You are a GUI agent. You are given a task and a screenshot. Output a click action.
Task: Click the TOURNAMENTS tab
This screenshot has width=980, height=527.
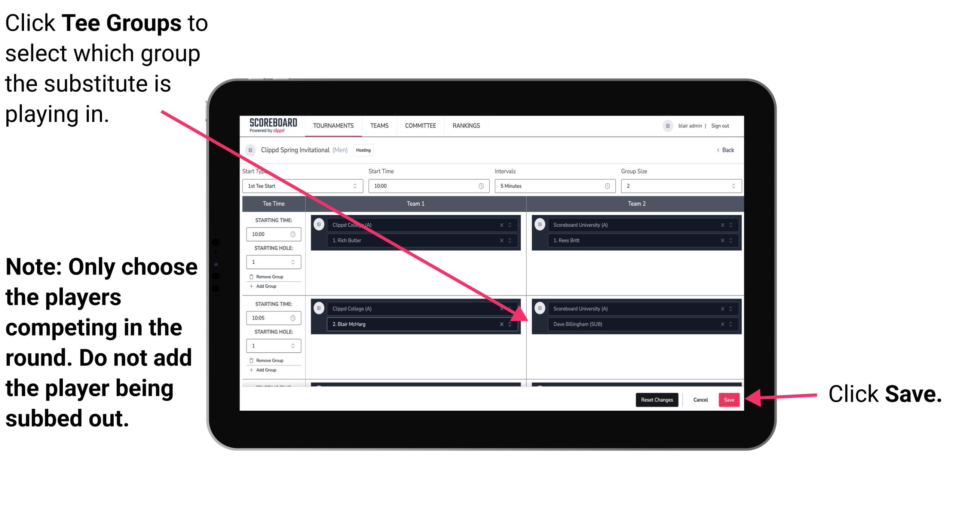[332, 125]
